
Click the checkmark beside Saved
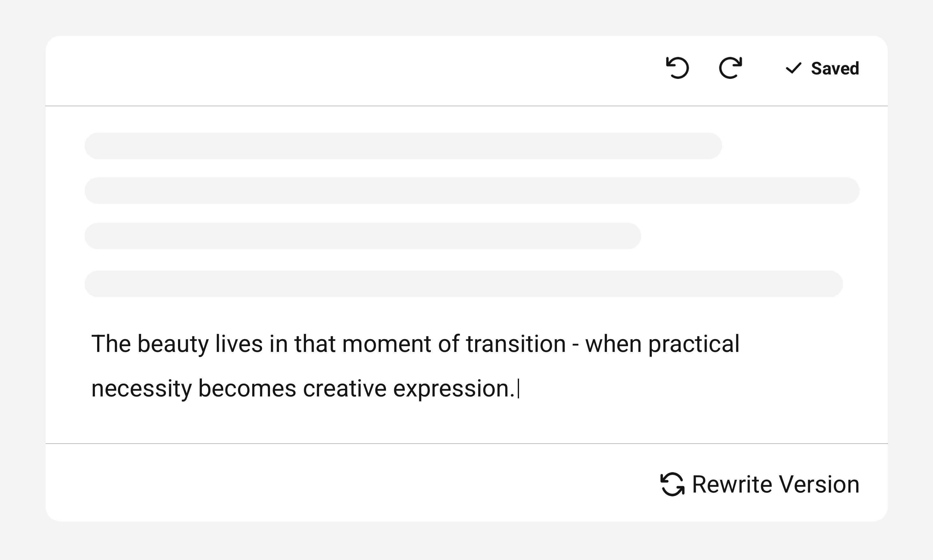793,68
